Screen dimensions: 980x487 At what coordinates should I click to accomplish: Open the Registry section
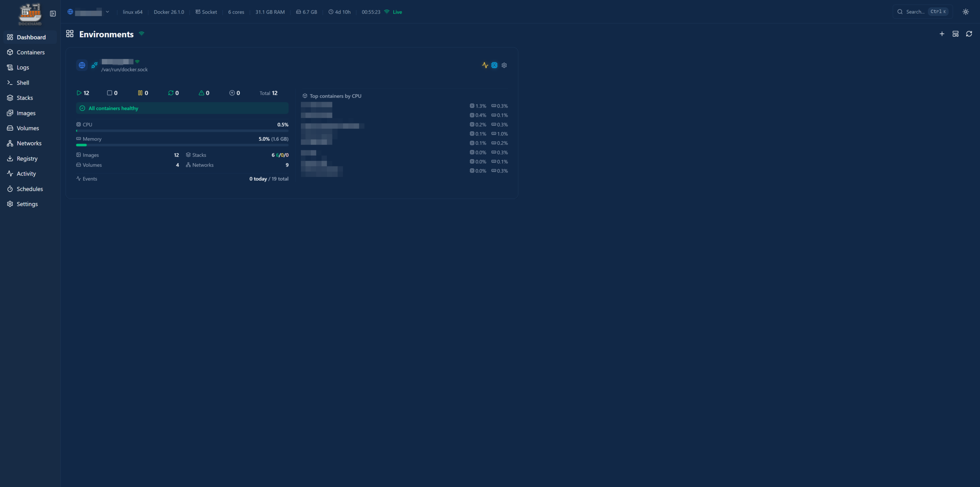point(27,159)
